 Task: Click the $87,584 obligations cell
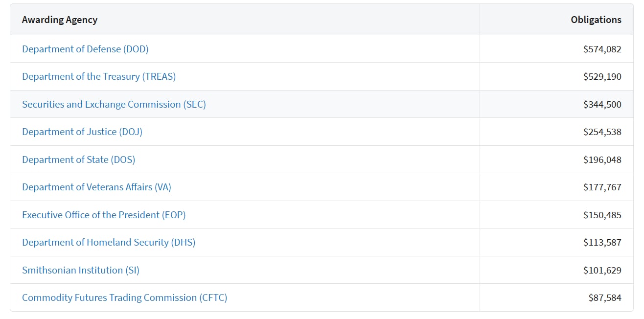(604, 297)
